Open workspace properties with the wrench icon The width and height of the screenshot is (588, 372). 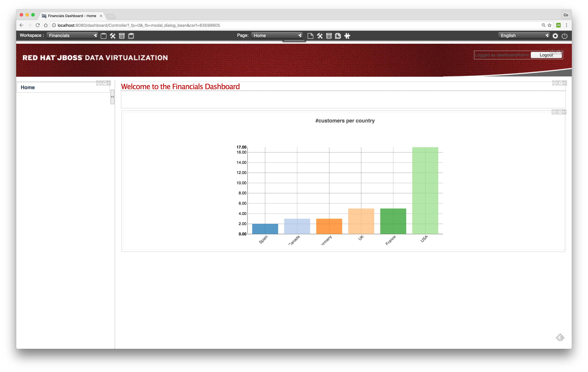tap(113, 36)
